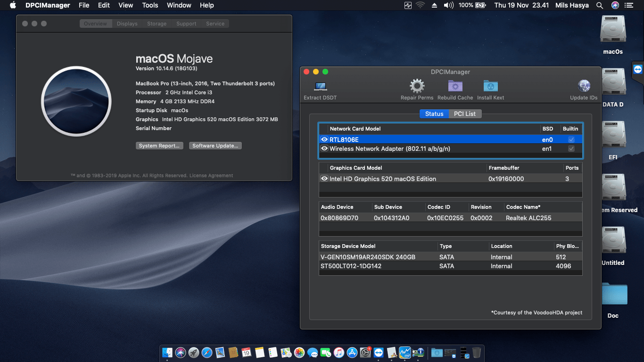The height and width of the screenshot is (362, 644).
Task: Open the Window menu
Action: tap(179, 5)
